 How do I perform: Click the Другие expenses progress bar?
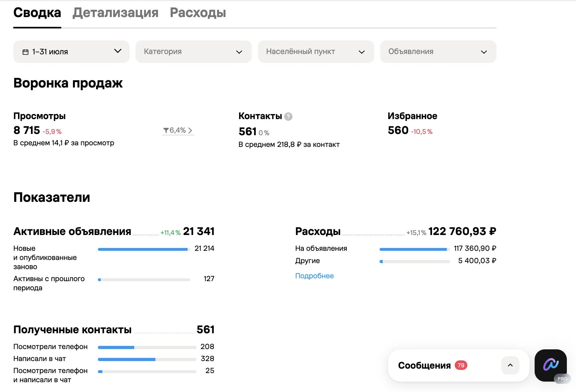click(415, 262)
